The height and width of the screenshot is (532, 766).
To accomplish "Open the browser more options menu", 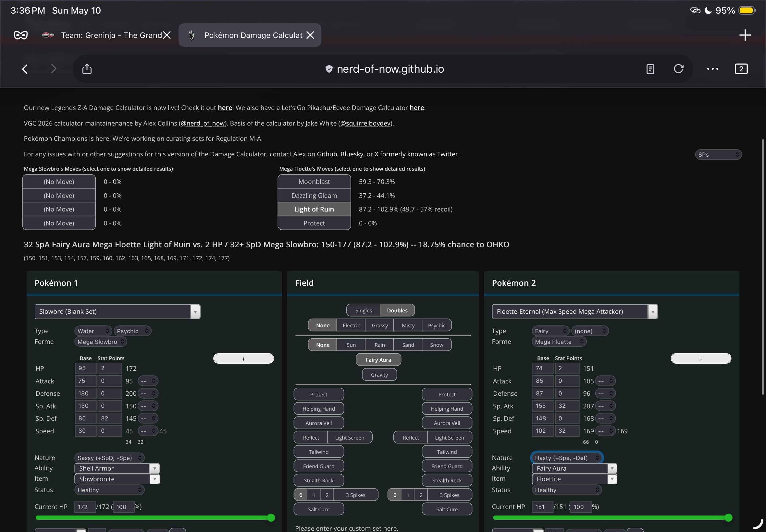I will pos(713,69).
